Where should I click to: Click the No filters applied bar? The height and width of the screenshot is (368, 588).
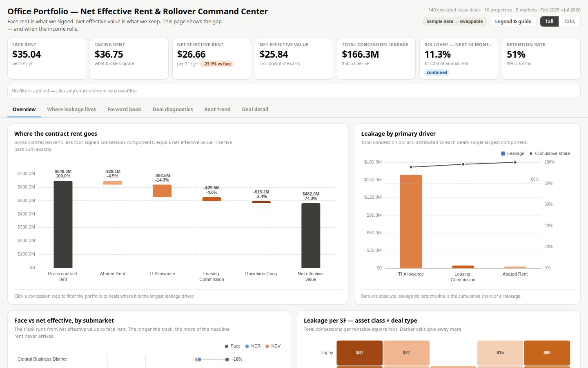(294, 91)
